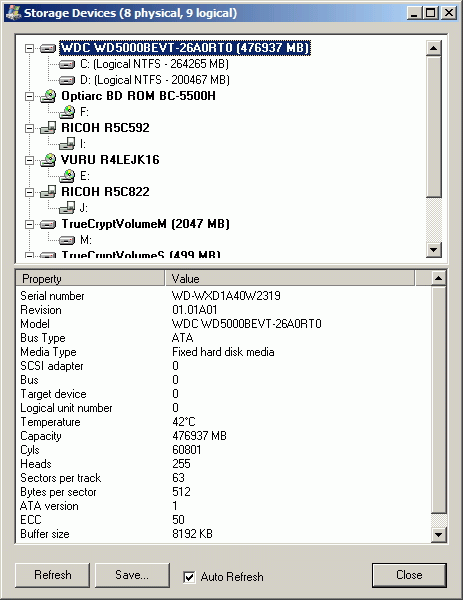
Task: Click the I: removable drive icon
Action: coord(67,144)
